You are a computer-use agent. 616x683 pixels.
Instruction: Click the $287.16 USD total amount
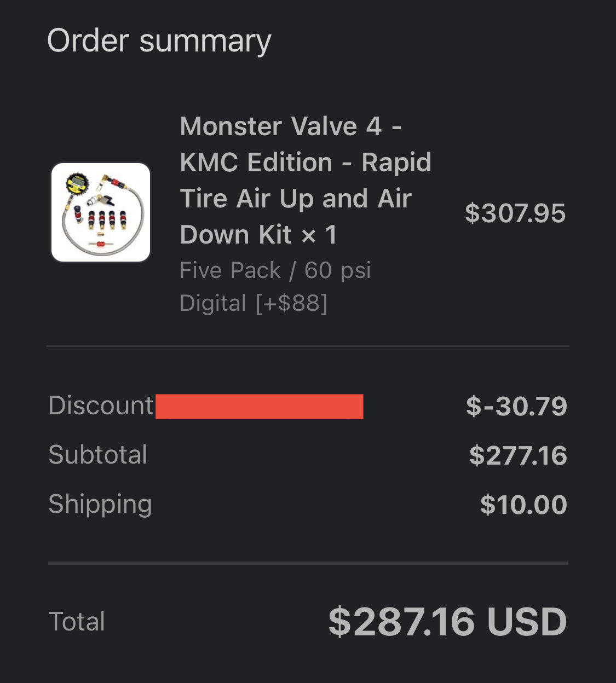[x=447, y=622]
